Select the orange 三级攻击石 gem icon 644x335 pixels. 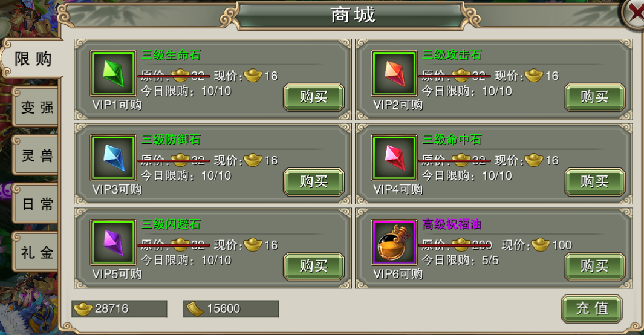[x=394, y=73]
